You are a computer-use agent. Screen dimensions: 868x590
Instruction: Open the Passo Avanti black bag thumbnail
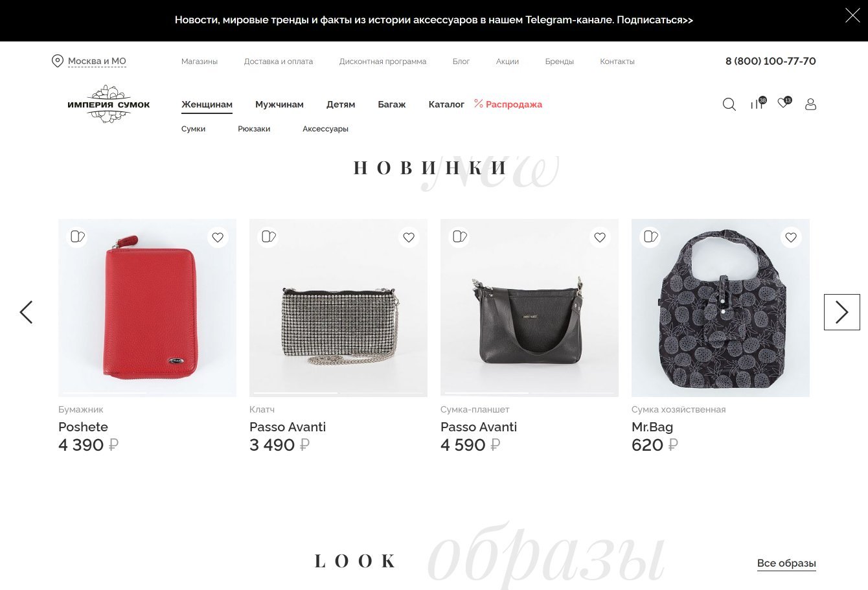pyautogui.click(x=529, y=308)
